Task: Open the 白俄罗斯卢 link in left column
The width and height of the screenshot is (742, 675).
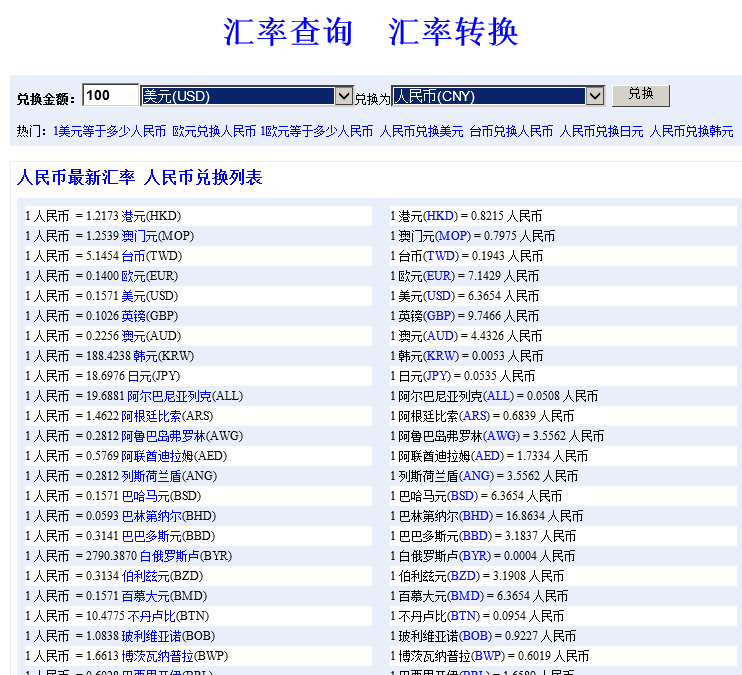Action: click(x=169, y=556)
